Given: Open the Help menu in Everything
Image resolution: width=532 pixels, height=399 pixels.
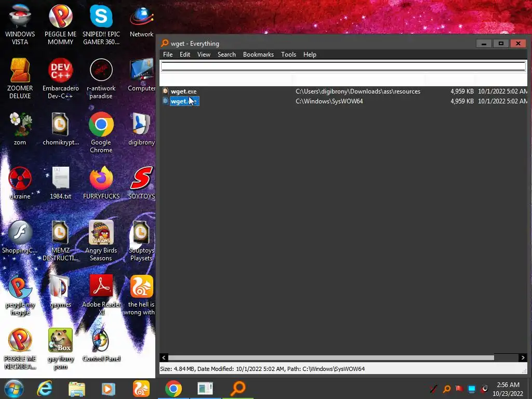Looking at the screenshot, I should (310, 55).
